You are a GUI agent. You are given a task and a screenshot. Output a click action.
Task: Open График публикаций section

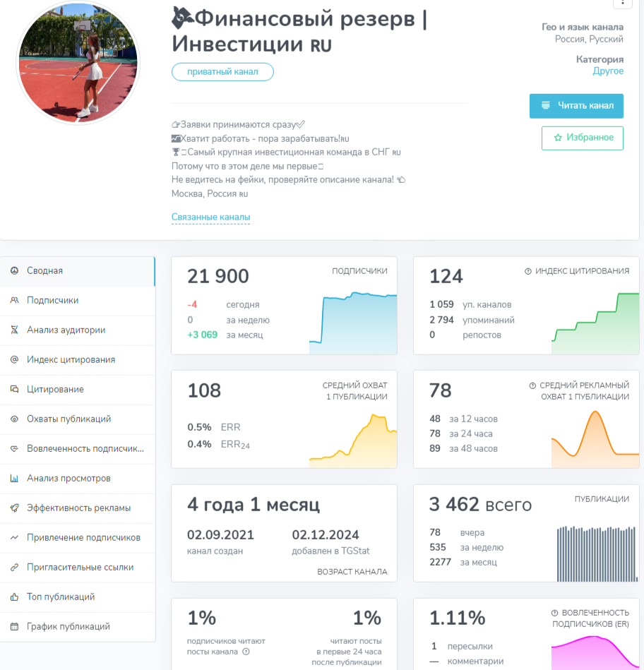click(78, 626)
